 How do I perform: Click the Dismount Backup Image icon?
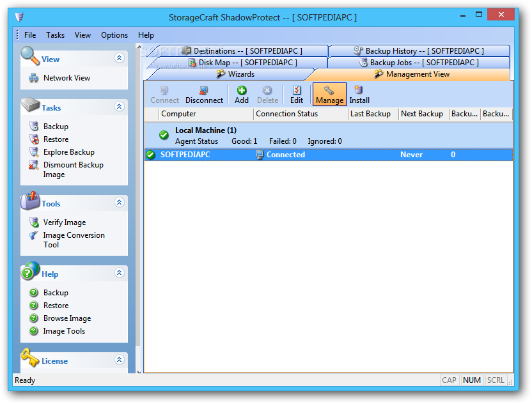pyautogui.click(x=34, y=165)
